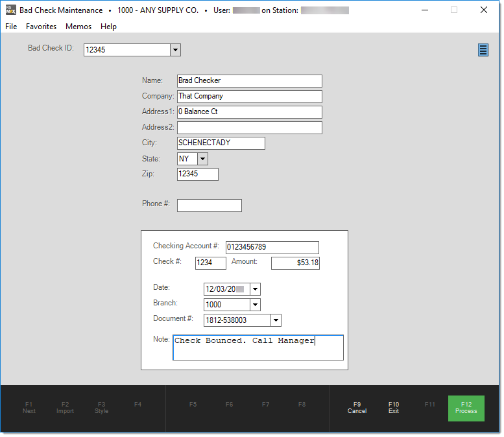Click the Bad Check ID text box

[127, 50]
